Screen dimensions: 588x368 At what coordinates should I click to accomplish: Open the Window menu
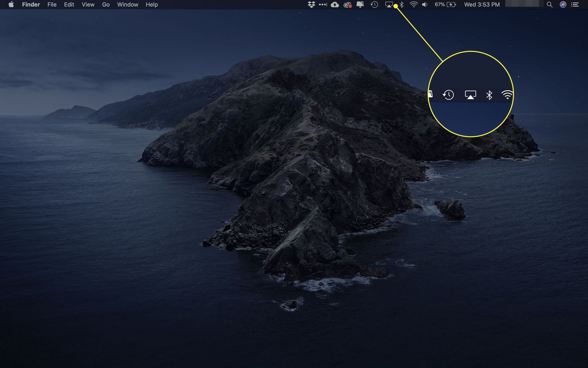(128, 5)
